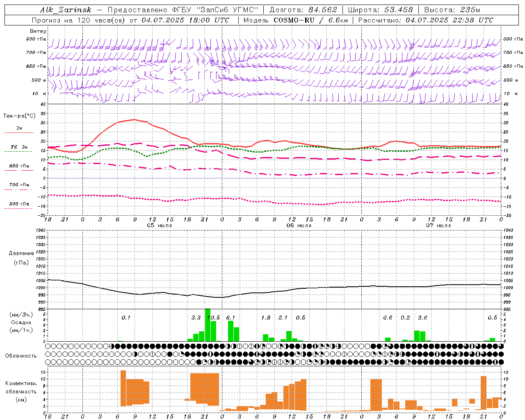
Task: Click the "Давление" pressure panel label
Action: (21, 253)
